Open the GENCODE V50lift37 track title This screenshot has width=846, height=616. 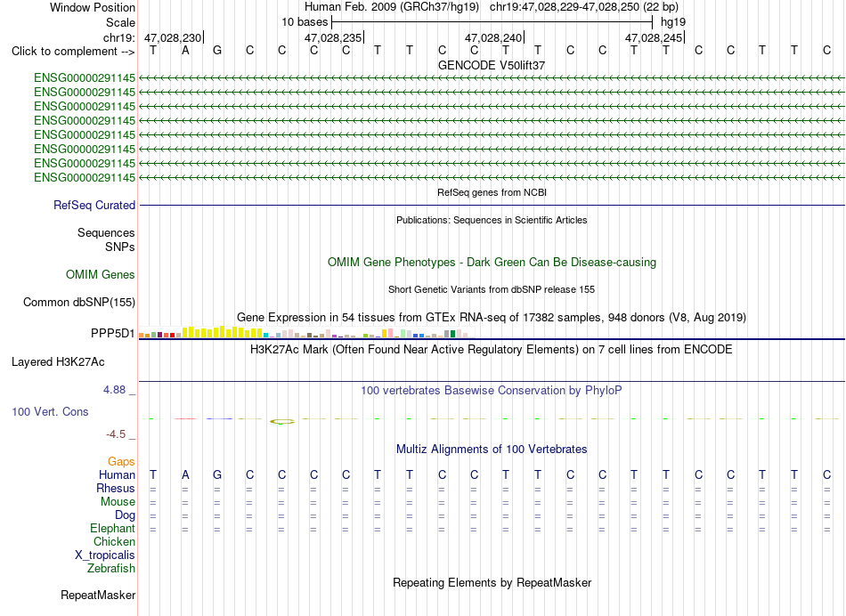pyautogui.click(x=492, y=65)
